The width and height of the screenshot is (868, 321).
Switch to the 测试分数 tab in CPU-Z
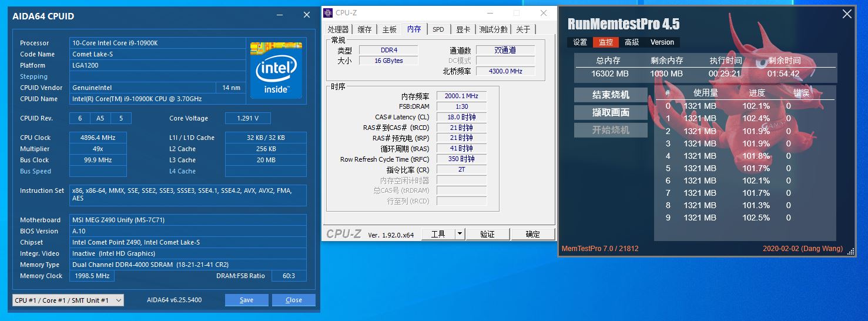click(494, 29)
